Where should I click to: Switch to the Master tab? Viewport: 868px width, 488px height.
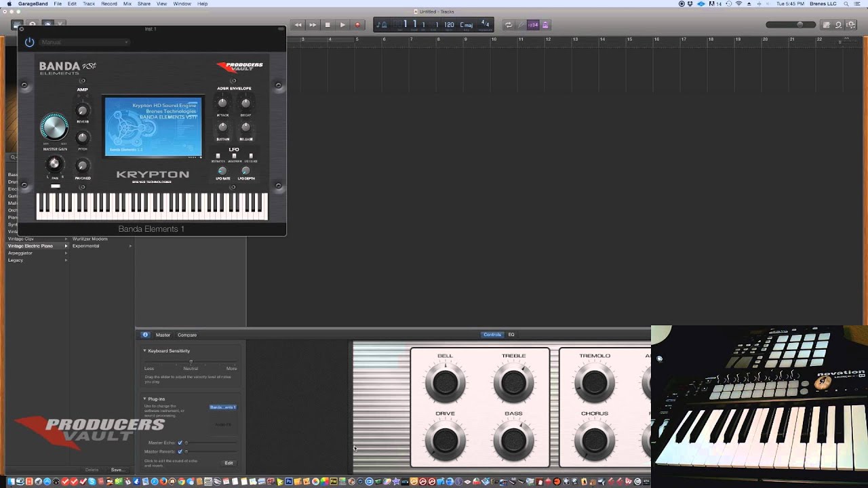(x=163, y=335)
